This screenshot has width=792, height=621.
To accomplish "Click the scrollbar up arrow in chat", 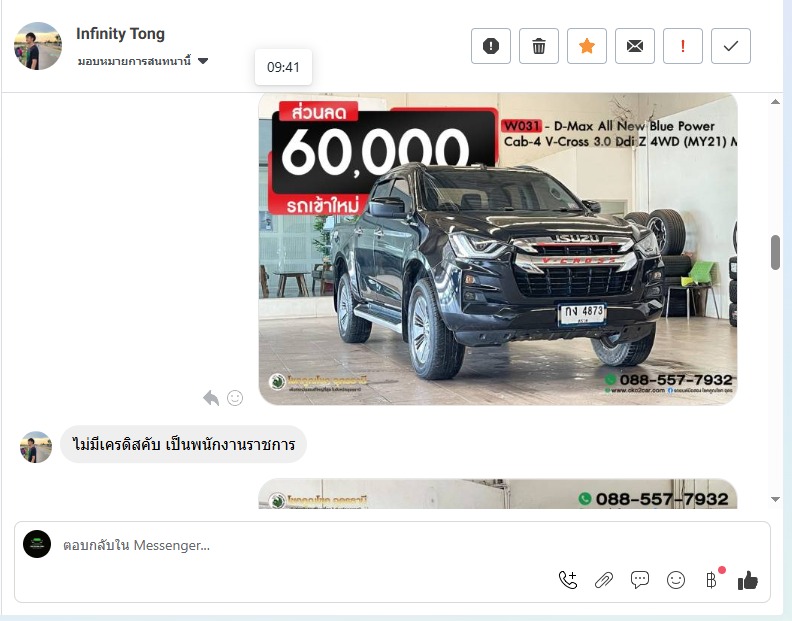I will 775,102.
